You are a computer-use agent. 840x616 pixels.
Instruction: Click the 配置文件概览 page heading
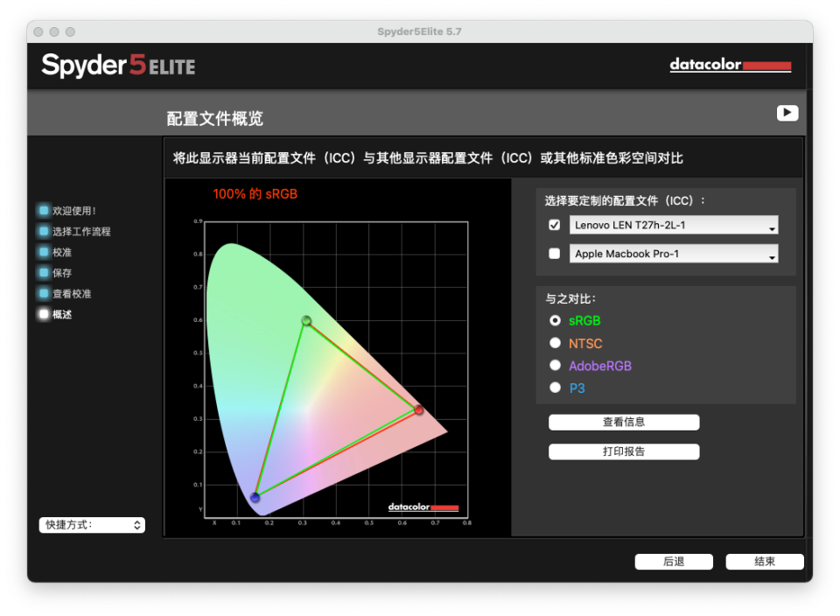[x=215, y=118]
